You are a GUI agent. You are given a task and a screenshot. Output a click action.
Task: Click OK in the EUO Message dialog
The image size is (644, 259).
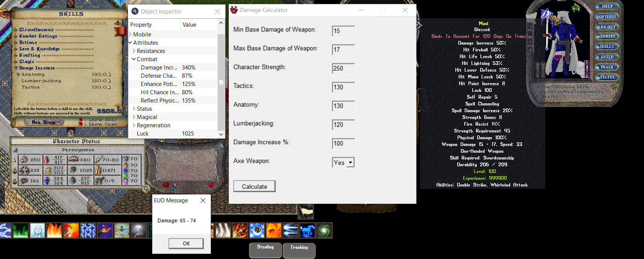(x=186, y=244)
